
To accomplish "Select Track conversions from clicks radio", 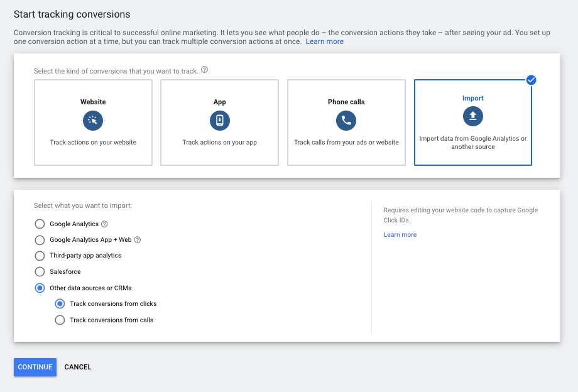I will pos(60,304).
